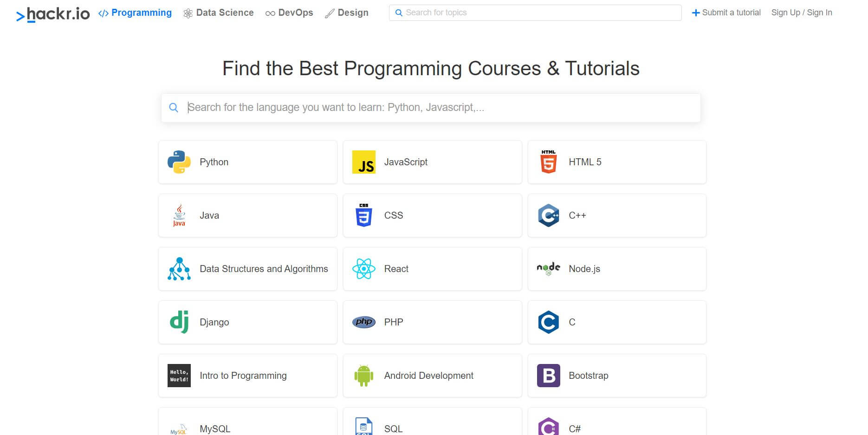Open the Java label link
This screenshot has width=868, height=435.
click(209, 215)
